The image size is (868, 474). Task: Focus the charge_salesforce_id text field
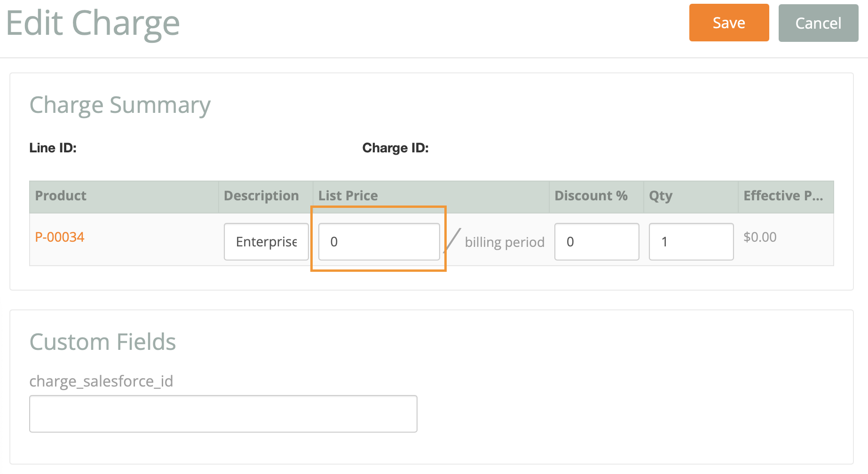coord(223,414)
